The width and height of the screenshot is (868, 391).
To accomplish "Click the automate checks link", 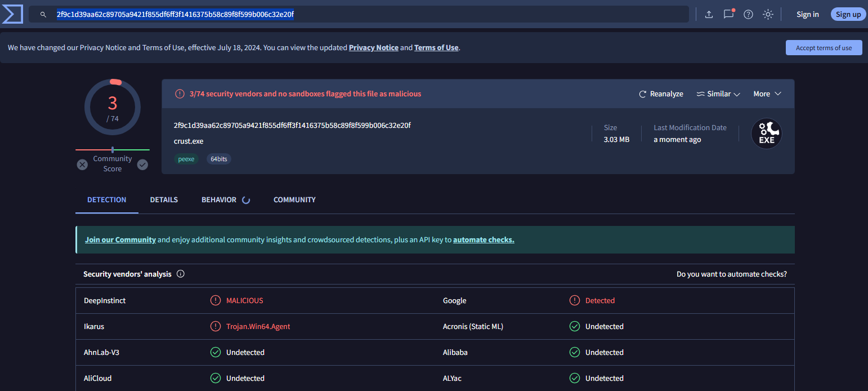I will tap(484, 240).
